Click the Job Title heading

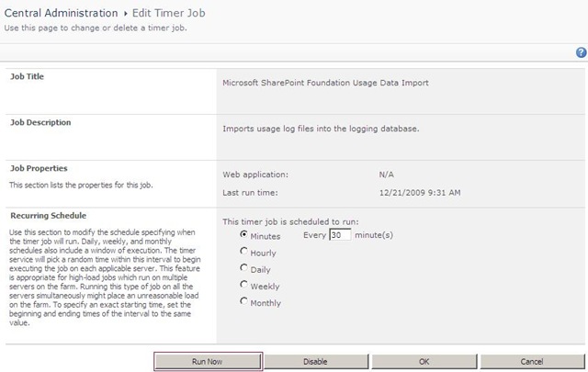(27, 76)
